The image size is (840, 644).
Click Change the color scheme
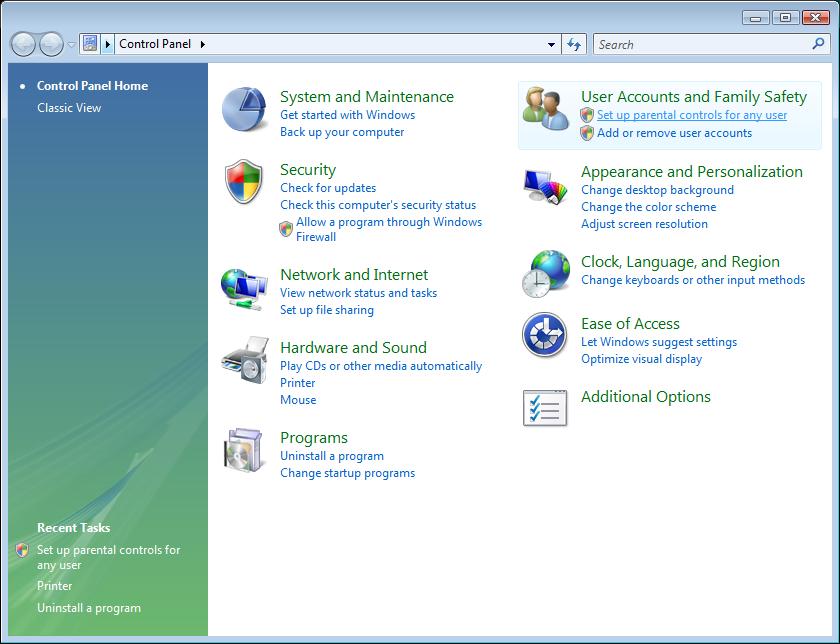point(649,207)
